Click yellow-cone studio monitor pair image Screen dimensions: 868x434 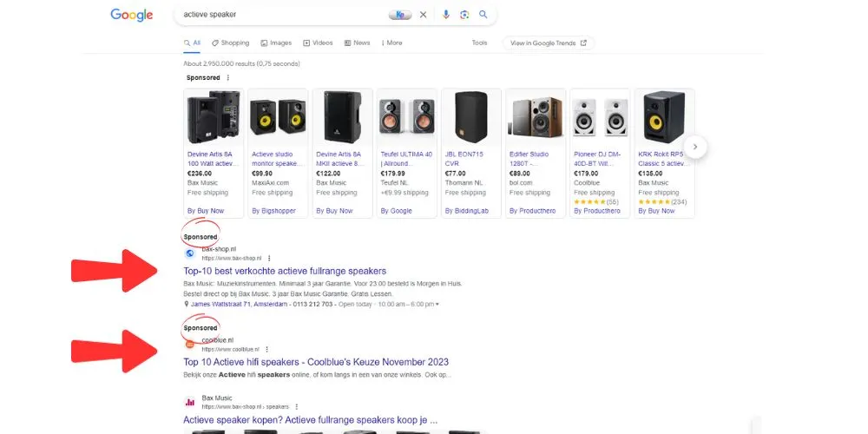tap(278, 117)
